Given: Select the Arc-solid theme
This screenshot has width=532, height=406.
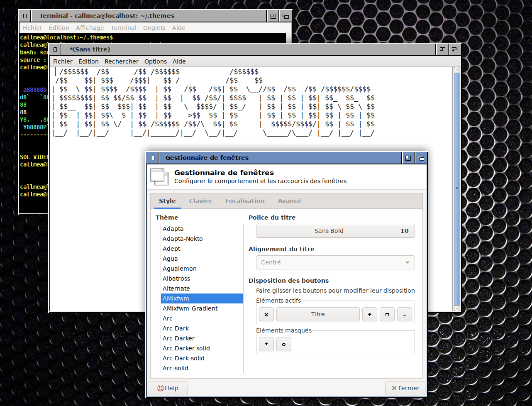Looking at the screenshot, I should click(x=202, y=368).
